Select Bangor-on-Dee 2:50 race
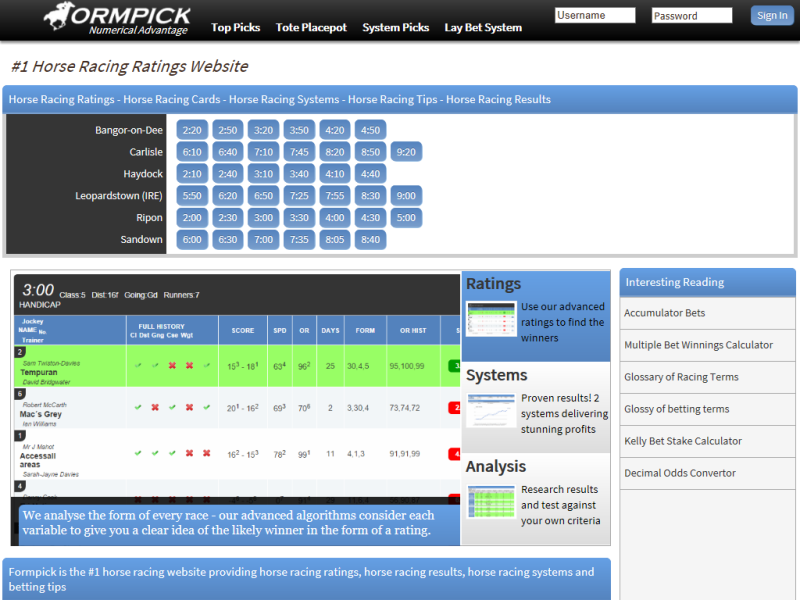 pyautogui.click(x=228, y=130)
